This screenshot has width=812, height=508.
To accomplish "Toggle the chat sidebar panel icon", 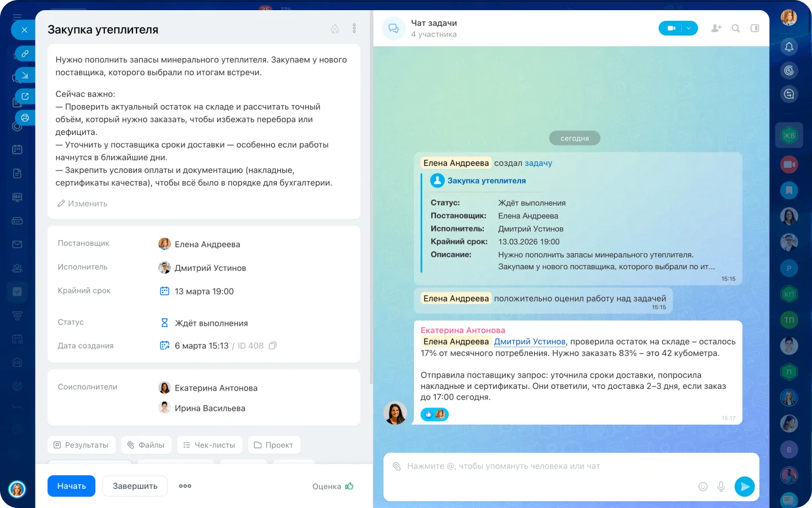I will click(x=755, y=28).
